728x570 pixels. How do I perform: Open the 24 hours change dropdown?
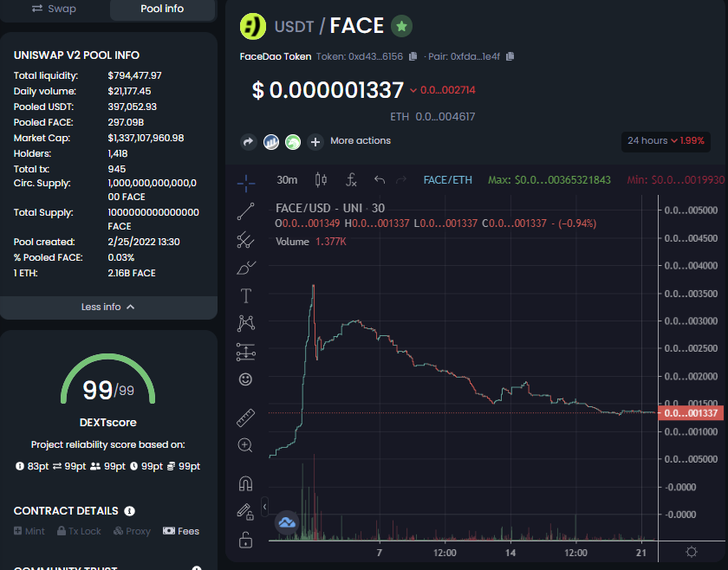tap(666, 140)
